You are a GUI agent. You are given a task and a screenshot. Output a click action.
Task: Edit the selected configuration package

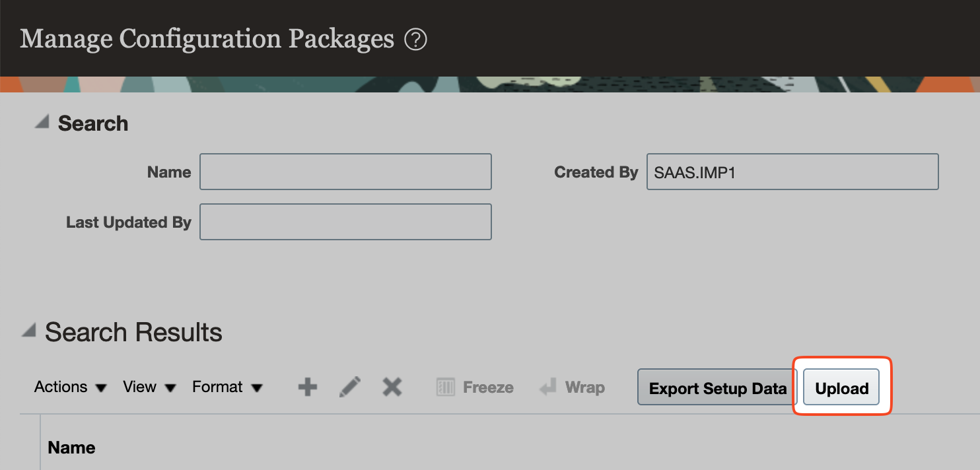point(349,387)
